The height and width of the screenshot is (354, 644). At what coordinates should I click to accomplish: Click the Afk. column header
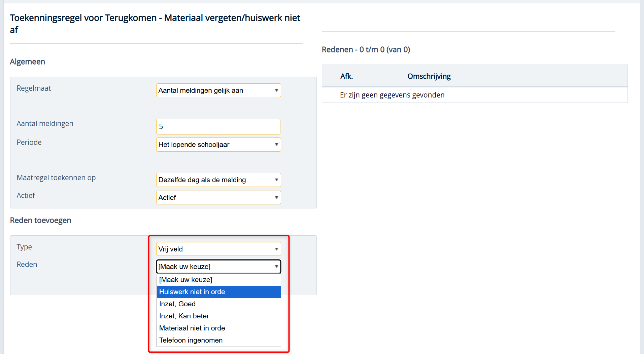tap(346, 76)
